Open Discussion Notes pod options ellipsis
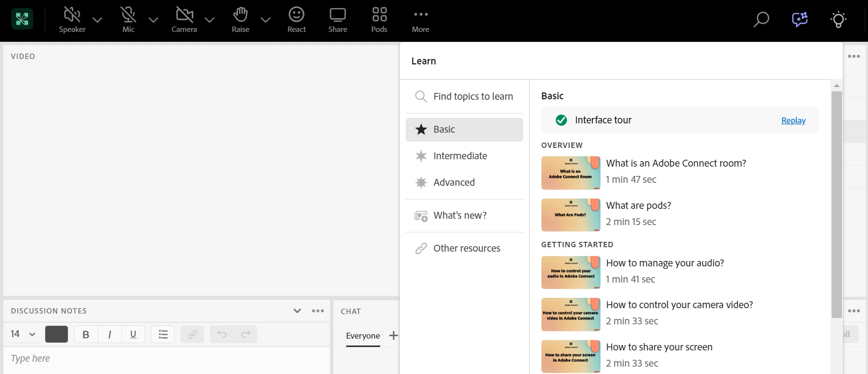This screenshot has width=868, height=374. click(x=318, y=311)
